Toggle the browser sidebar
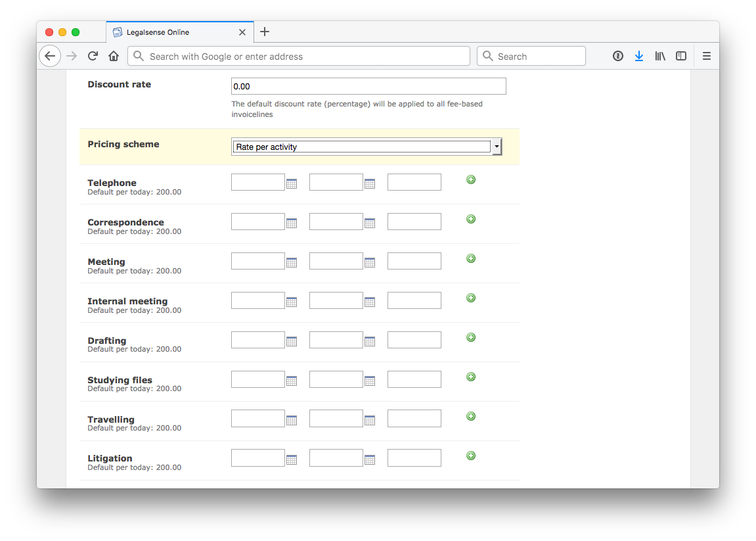 pyautogui.click(x=680, y=56)
